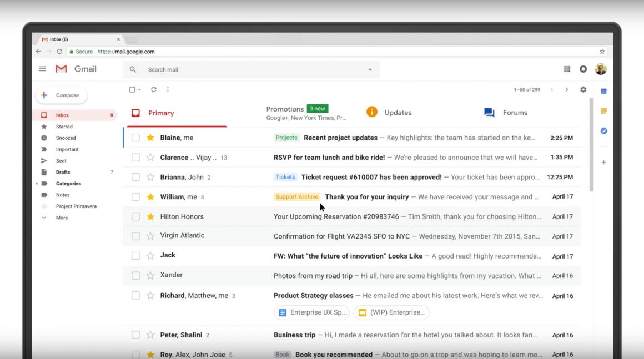Expand the search options dropdown arrow
644x359 pixels.
tap(370, 70)
